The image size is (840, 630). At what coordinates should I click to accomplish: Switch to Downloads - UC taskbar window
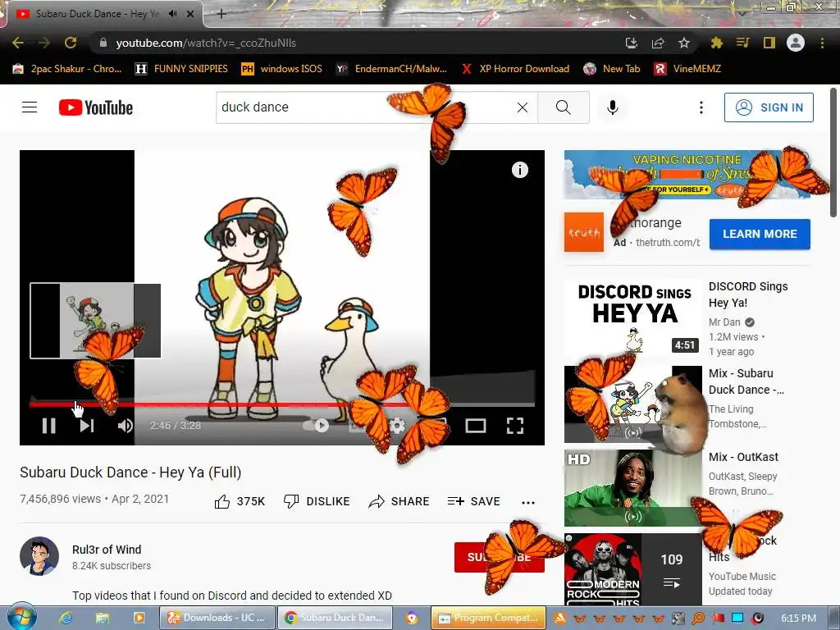click(217, 618)
